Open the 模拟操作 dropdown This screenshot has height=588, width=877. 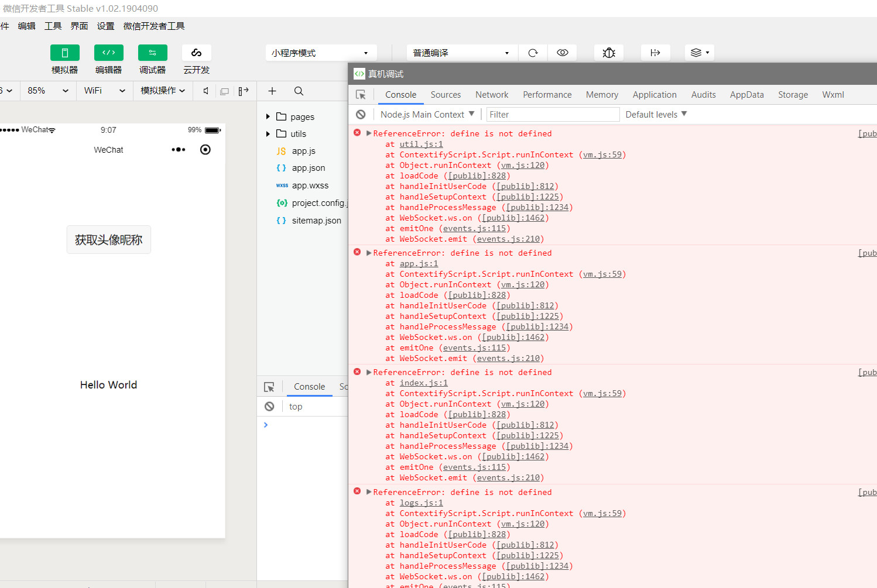click(163, 91)
